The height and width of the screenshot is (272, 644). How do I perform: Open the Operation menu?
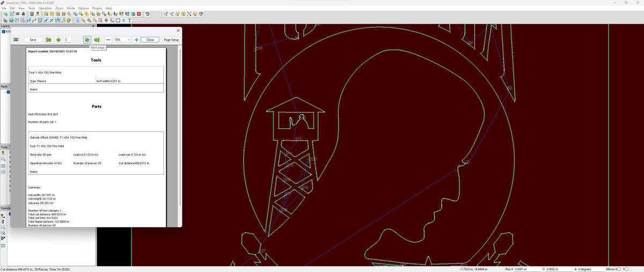(45, 9)
